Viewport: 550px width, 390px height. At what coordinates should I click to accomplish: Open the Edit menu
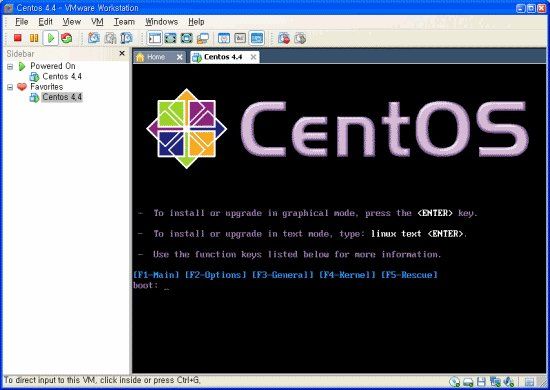(45, 22)
